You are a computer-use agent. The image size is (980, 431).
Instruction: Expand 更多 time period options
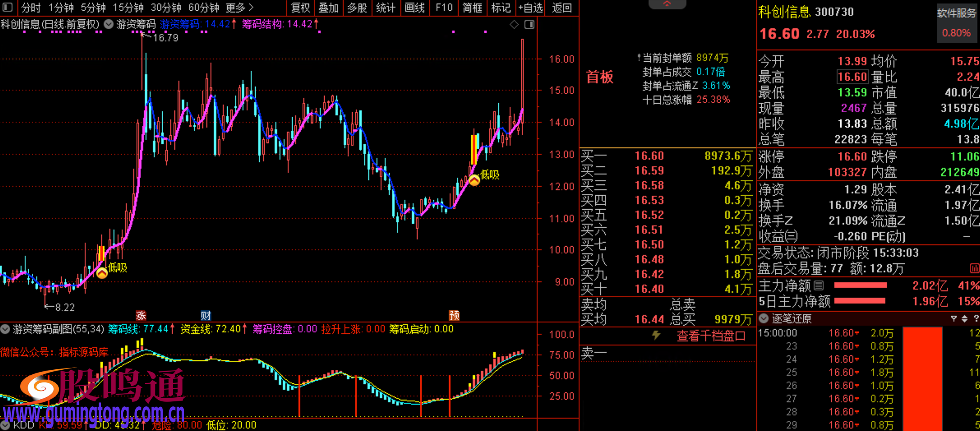[240, 7]
